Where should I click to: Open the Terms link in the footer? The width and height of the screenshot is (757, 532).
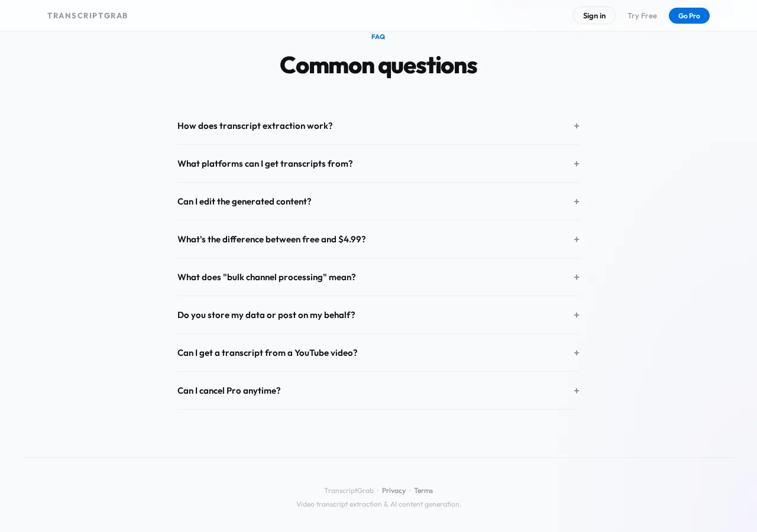(x=423, y=490)
